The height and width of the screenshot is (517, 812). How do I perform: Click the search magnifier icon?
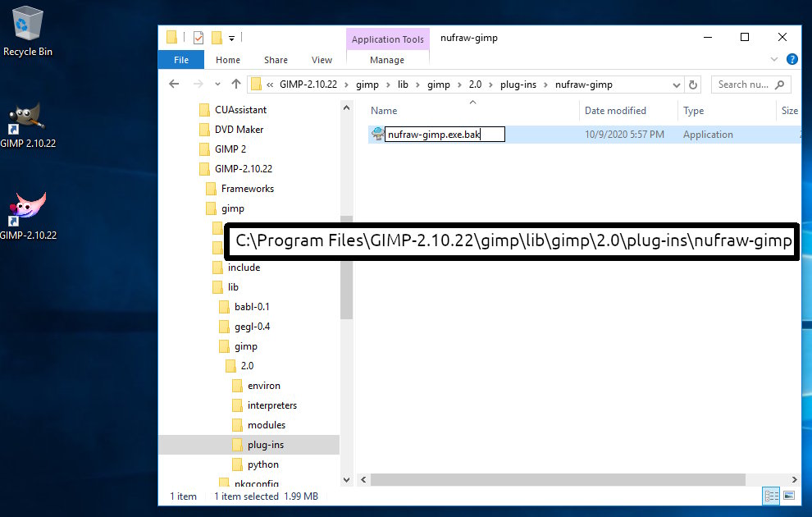click(x=779, y=85)
